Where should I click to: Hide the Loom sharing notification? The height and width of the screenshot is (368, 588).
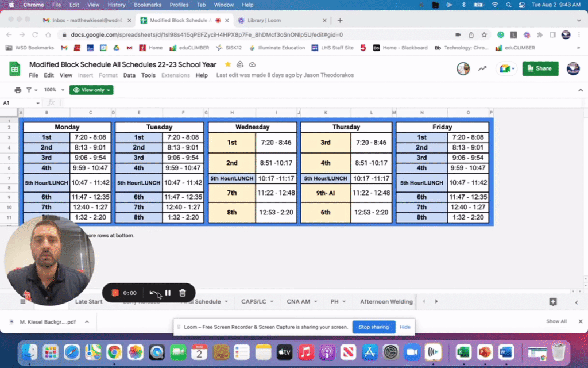[x=405, y=327]
